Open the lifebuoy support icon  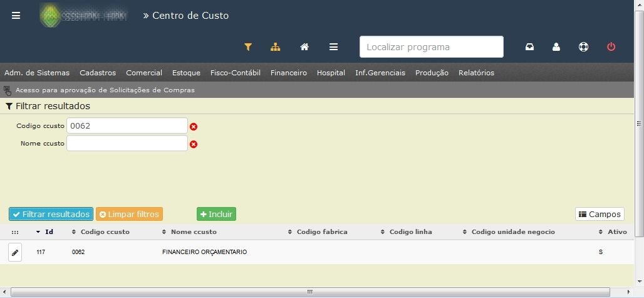point(583,47)
